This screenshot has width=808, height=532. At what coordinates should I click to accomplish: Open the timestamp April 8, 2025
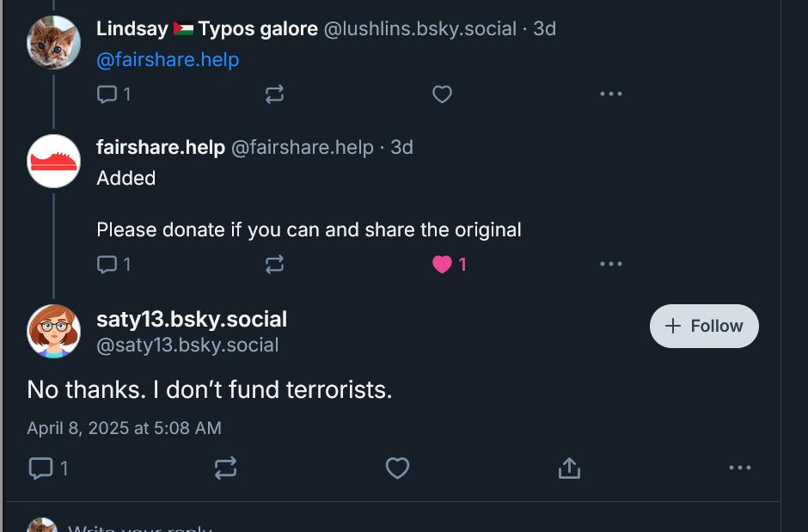tap(123, 427)
